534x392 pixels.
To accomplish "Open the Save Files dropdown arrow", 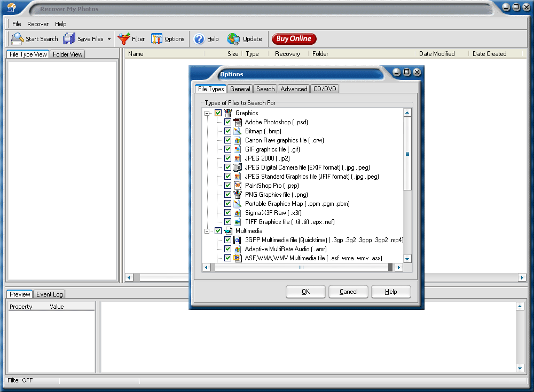I will click(x=109, y=39).
